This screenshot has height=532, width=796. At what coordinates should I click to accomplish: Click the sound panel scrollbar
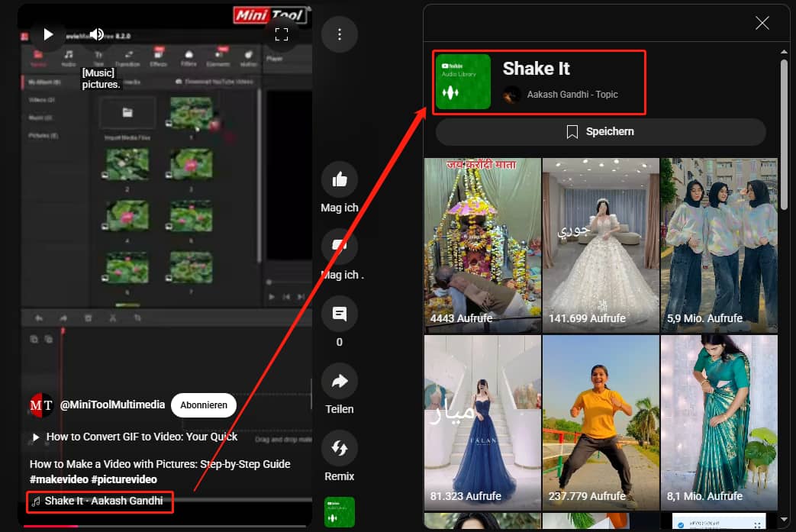[784, 134]
